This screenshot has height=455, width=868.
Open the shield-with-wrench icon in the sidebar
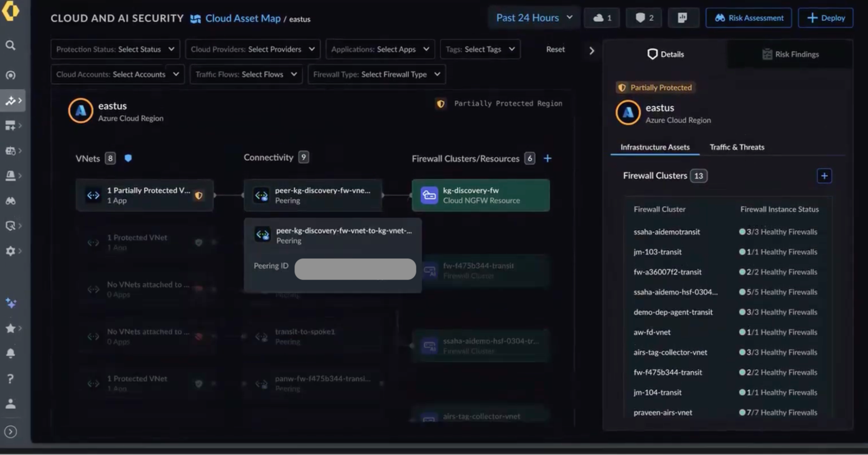coord(10,226)
